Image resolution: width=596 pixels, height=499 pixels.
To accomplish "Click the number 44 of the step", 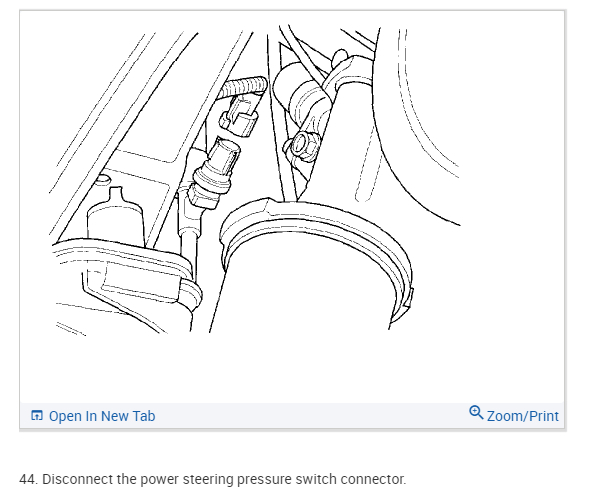I will [28, 479].
